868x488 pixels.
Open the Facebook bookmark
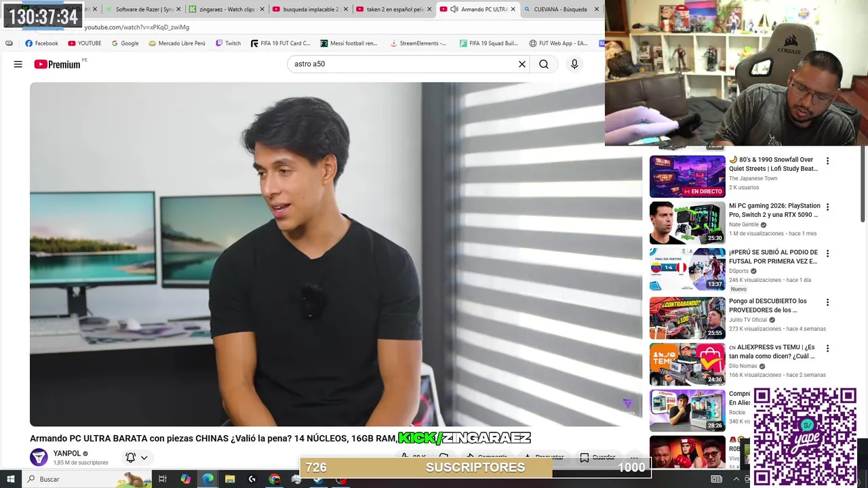pos(41,43)
